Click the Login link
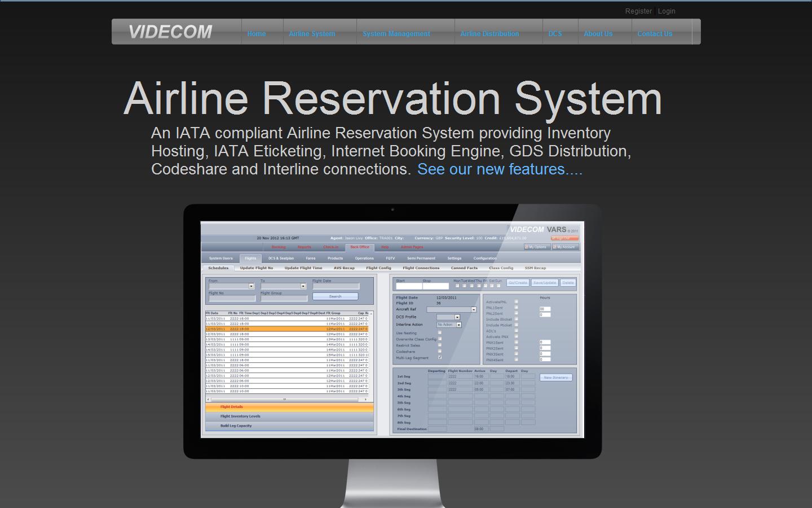812x508 pixels. click(666, 11)
